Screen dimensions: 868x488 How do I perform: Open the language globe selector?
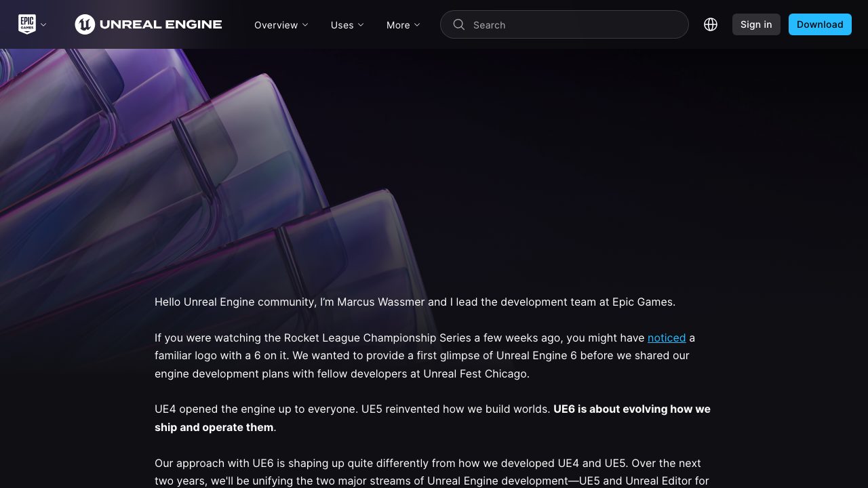coord(711,24)
